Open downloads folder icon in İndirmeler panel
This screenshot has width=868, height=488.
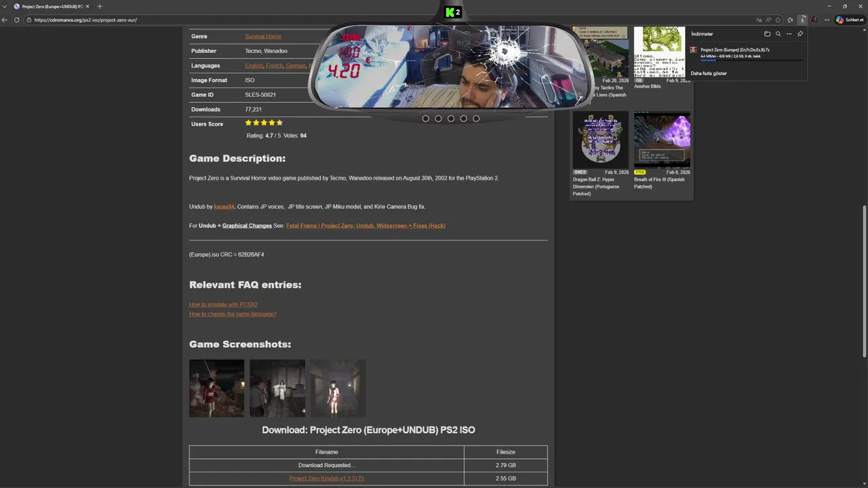767,34
